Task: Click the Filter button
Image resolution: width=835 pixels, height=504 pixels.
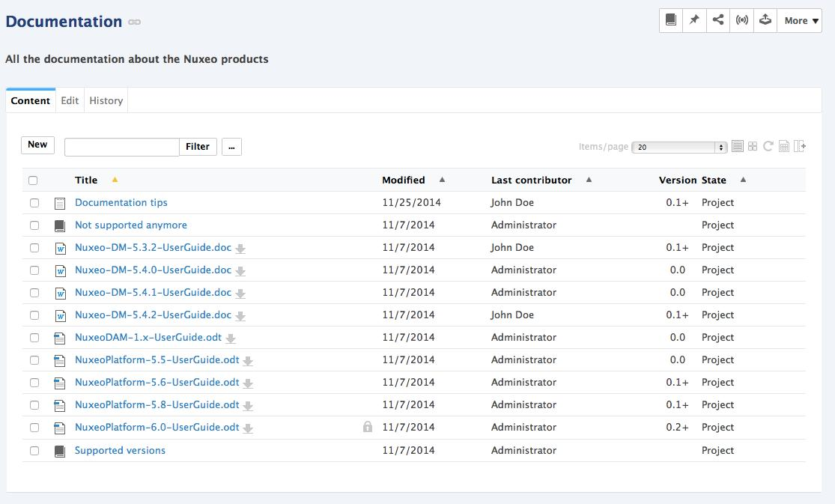Action: 198,147
